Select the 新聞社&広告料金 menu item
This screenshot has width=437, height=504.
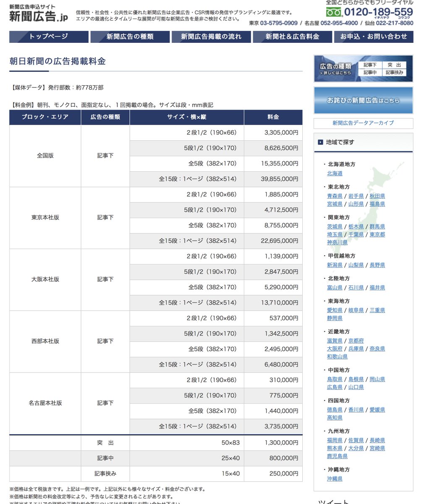(x=293, y=37)
